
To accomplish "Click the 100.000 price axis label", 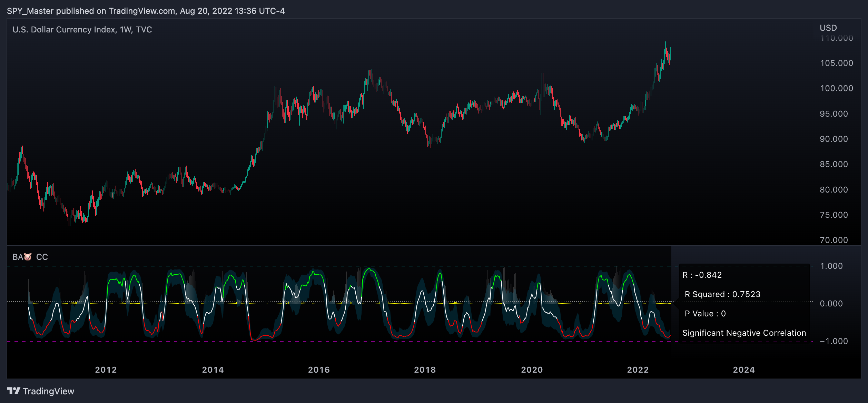I will pos(837,88).
